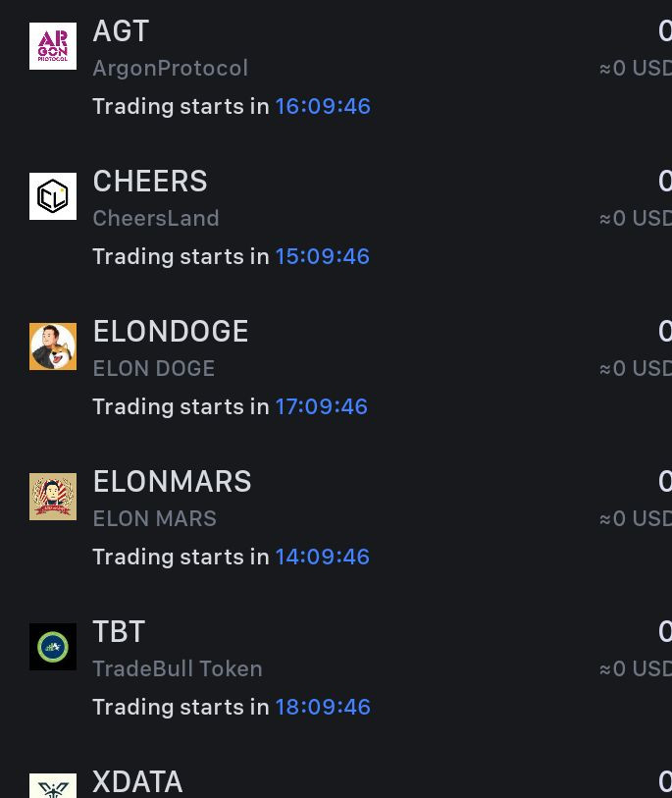
Task: Click the CHEERS countdown timer 15:09:46
Action: click(x=323, y=256)
